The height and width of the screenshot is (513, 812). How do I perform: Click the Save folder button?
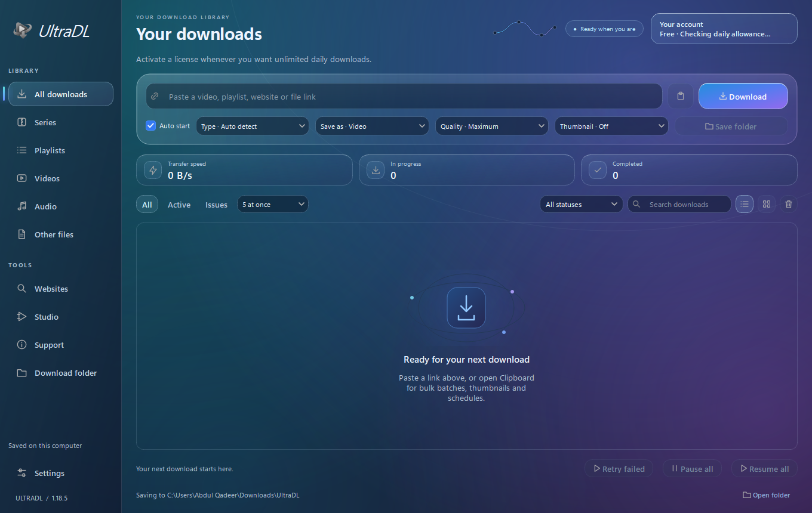731,126
